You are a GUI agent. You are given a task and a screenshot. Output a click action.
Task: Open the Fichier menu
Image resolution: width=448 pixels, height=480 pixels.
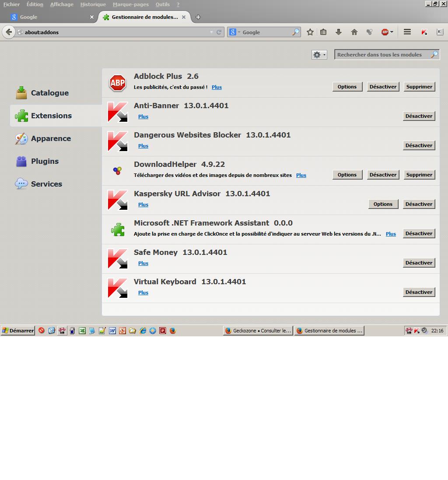click(12, 4)
